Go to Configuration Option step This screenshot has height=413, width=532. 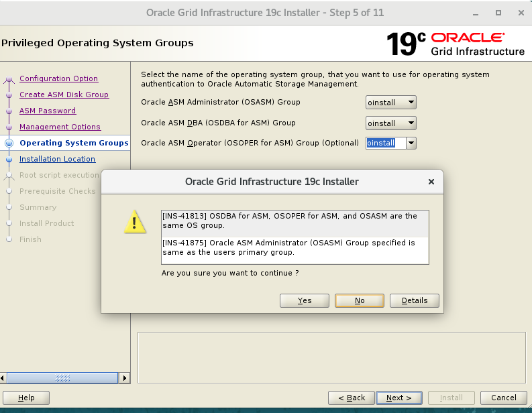point(58,78)
